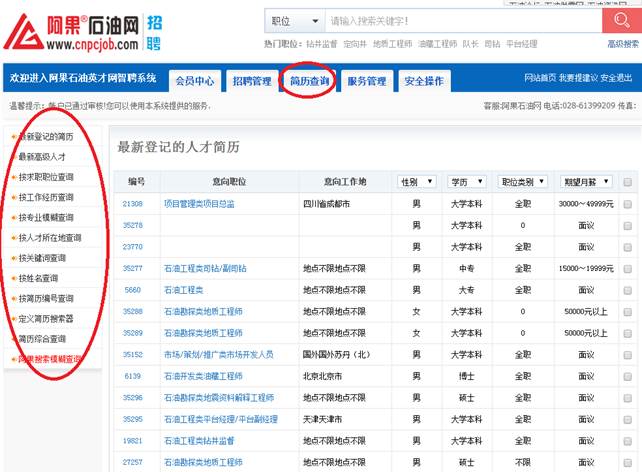Open the 职位 search type dropdown
Screen dimensions: 642x472
coord(294,20)
